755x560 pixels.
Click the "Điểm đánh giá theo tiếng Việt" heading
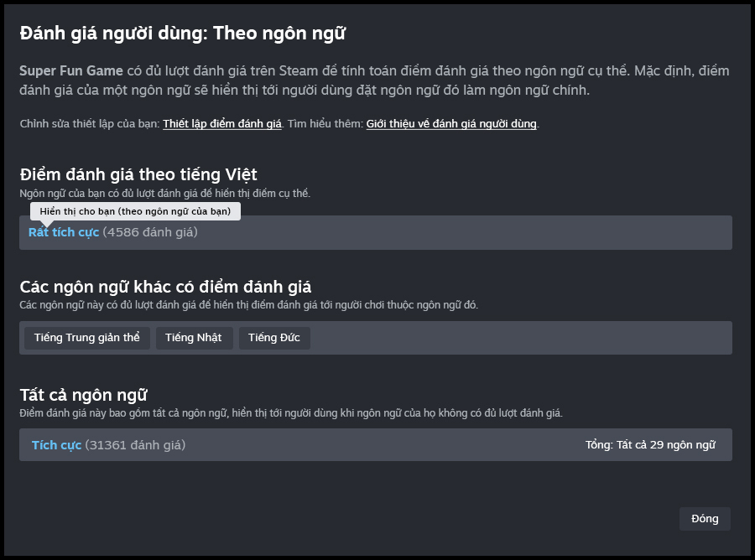138,174
